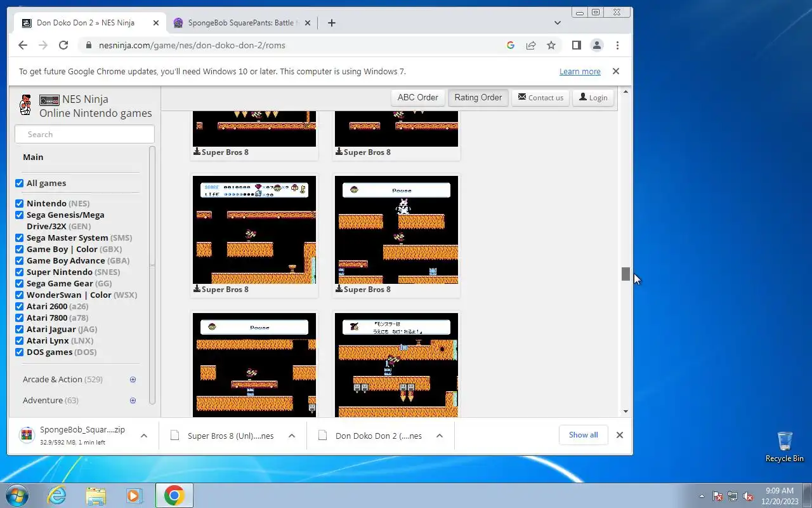This screenshot has width=812, height=508.
Task: Open the Recycle Bin on the desktop
Action: 785,446
